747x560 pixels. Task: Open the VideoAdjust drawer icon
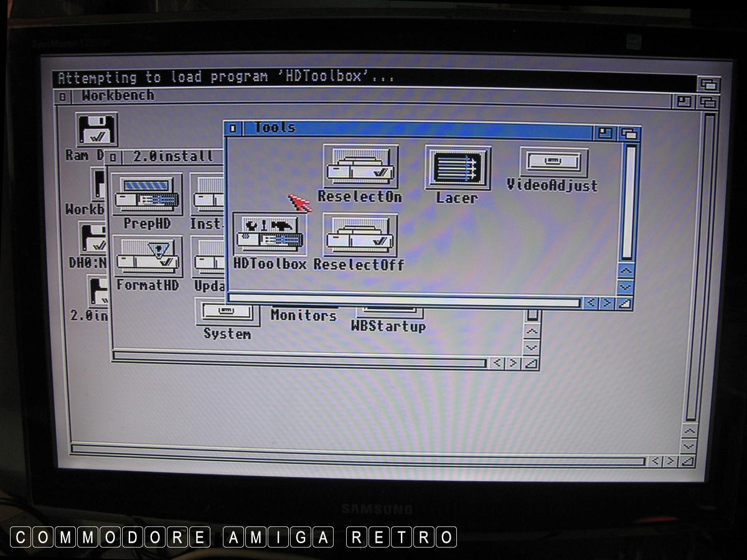[x=553, y=163]
